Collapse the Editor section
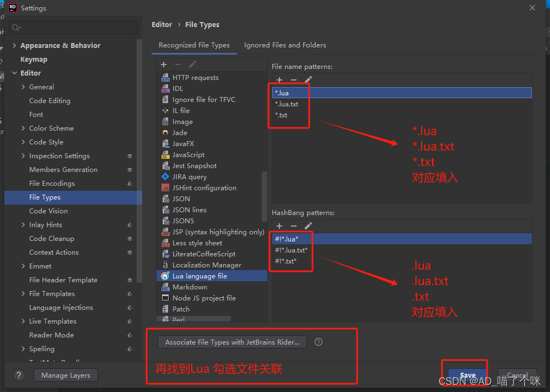 pyautogui.click(x=14, y=73)
